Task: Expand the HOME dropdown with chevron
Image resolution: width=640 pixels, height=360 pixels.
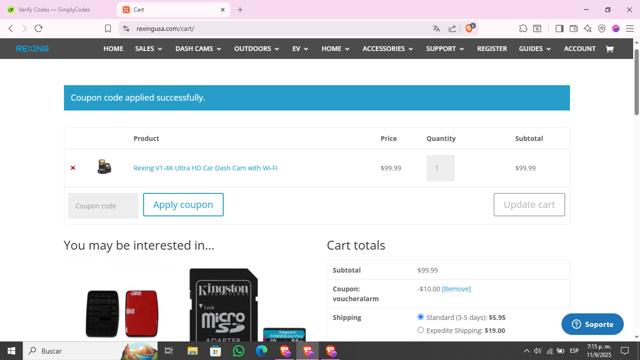Action: [x=335, y=49]
